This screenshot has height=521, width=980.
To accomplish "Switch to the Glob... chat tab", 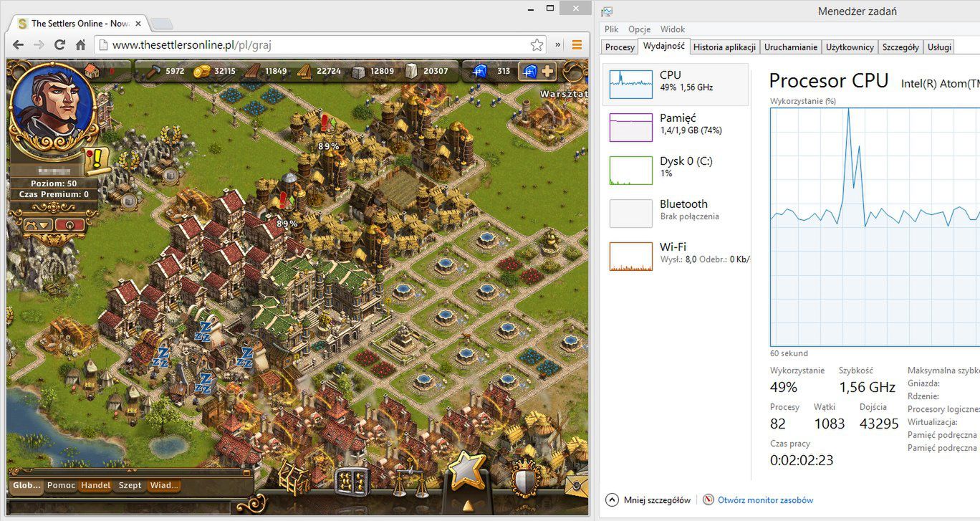I will [27, 485].
